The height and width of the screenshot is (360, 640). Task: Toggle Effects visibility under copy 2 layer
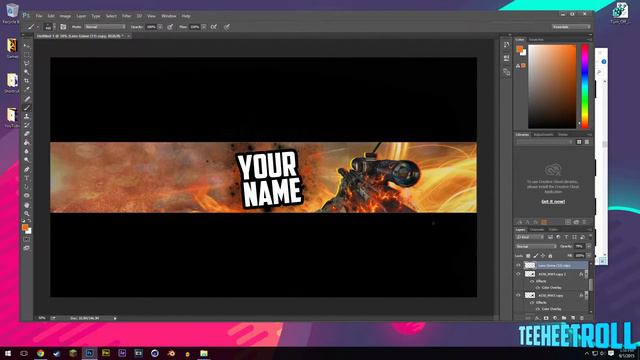coord(532,281)
